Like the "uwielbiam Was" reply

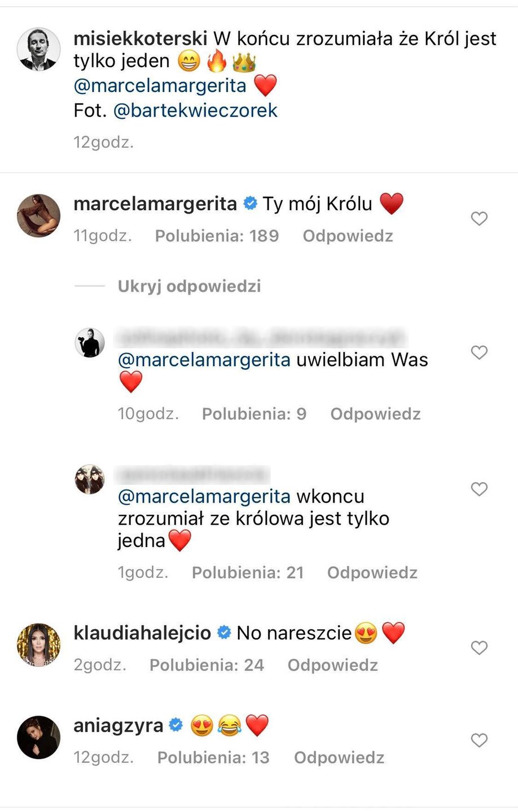(479, 352)
